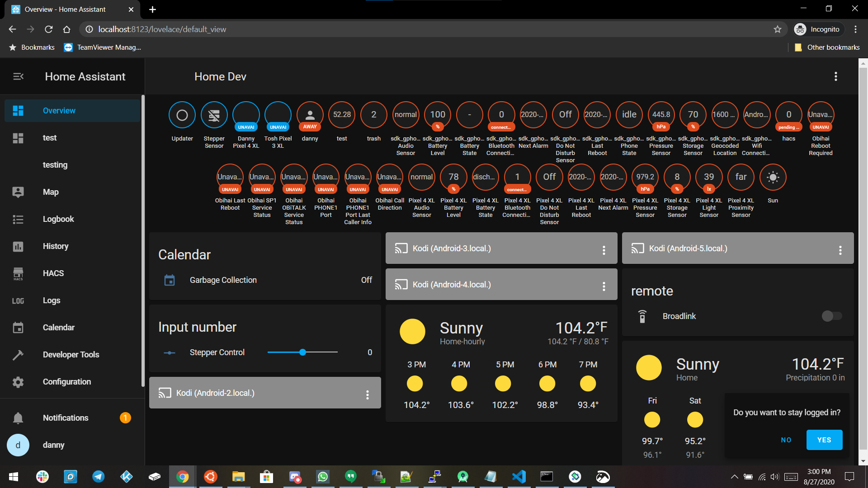This screenshot has width=868, height=488.
Task: Click the danny person badge showing AWAY
Action: pyautogui.click(x=310, y=115)
